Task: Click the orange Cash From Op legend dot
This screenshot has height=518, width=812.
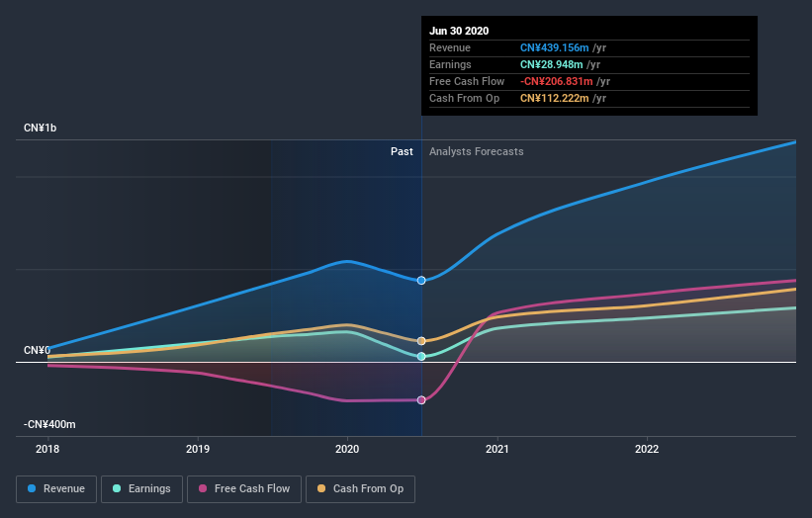Action: coord(321,488)
